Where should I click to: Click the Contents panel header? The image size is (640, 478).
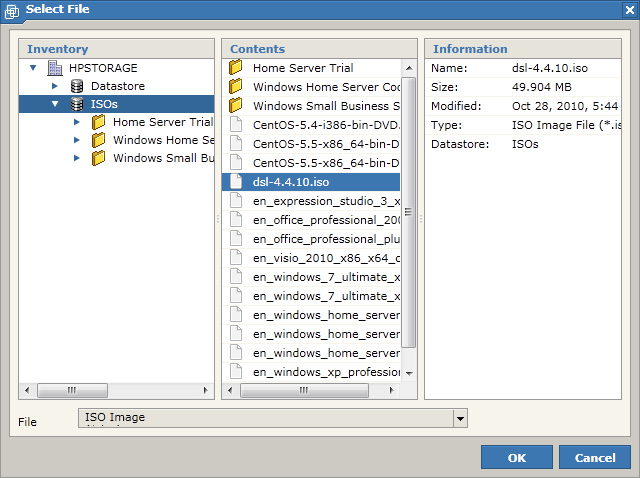tap(319, 49)
